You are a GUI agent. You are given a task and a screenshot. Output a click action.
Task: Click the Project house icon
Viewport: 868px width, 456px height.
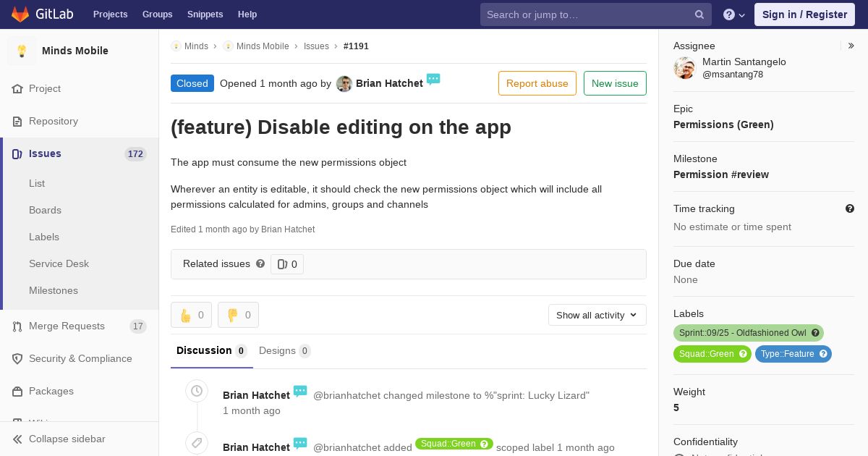[17, 89]
